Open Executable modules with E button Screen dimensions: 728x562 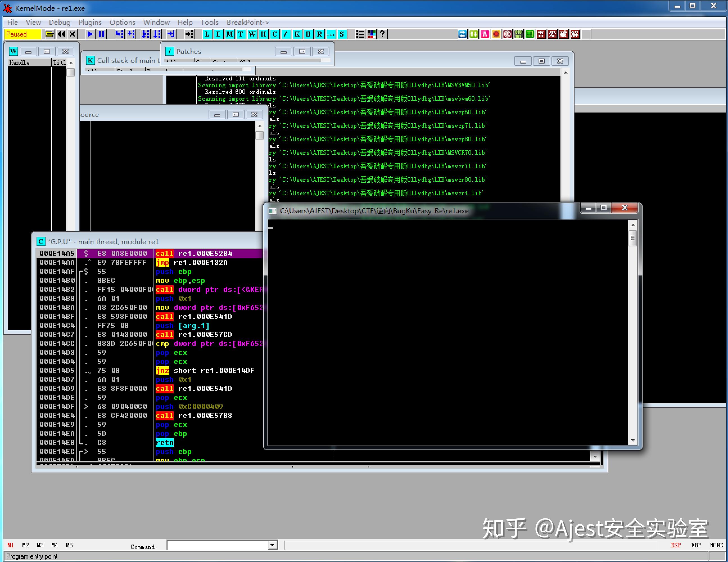(x=218, y=34)
